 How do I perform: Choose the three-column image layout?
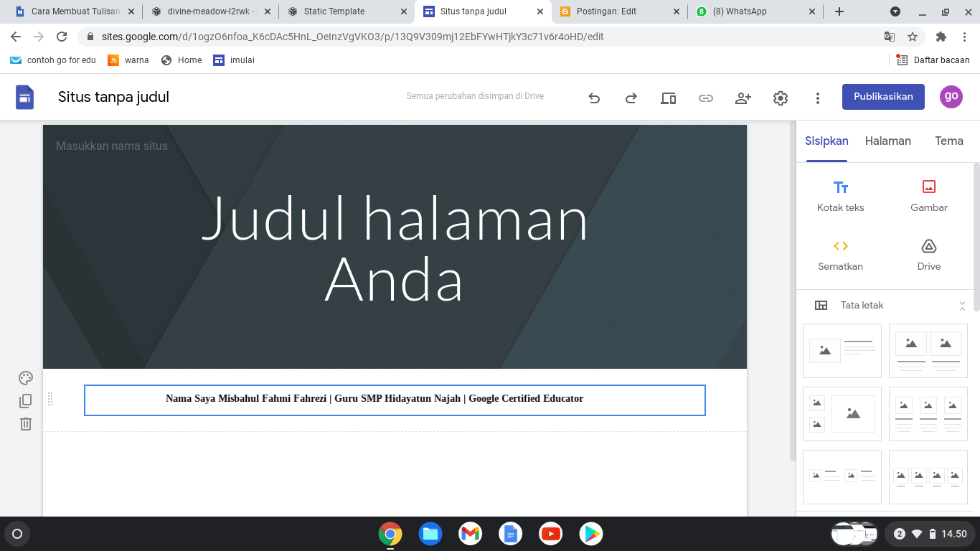[928, 414]
